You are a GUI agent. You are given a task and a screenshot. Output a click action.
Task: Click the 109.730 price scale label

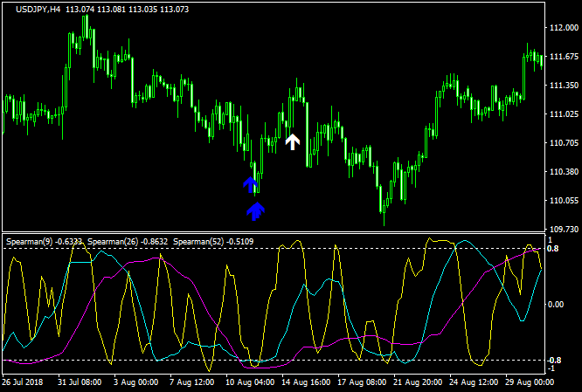coord(565,230)
